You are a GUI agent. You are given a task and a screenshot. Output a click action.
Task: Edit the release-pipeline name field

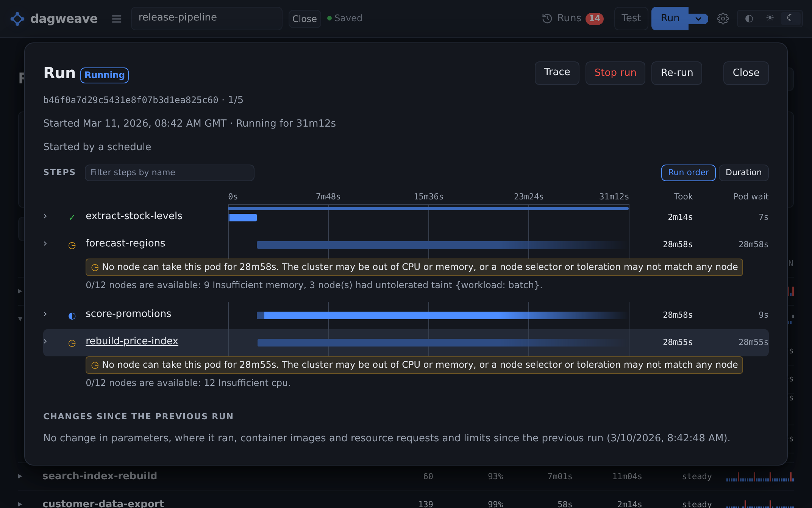point(206,18)
